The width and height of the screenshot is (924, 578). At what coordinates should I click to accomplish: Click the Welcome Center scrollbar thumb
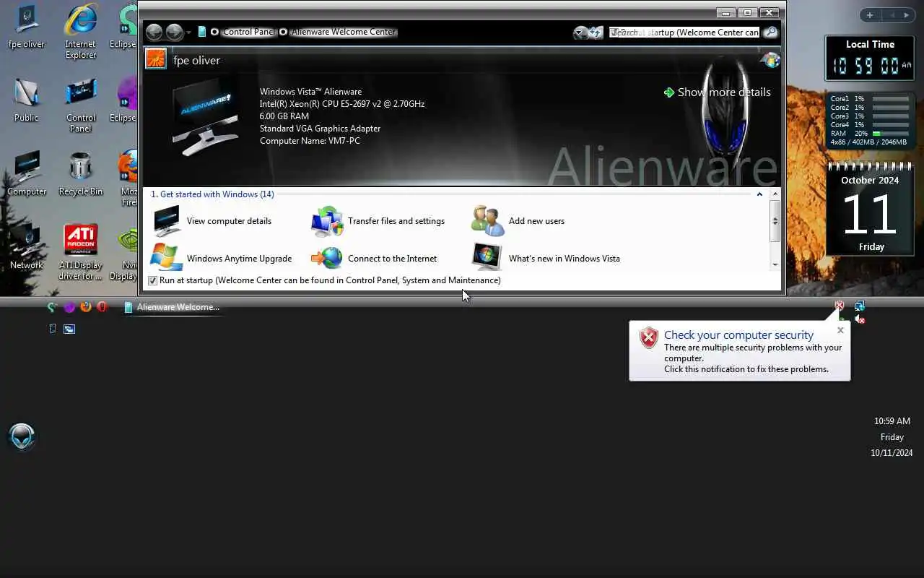point(775,221)
